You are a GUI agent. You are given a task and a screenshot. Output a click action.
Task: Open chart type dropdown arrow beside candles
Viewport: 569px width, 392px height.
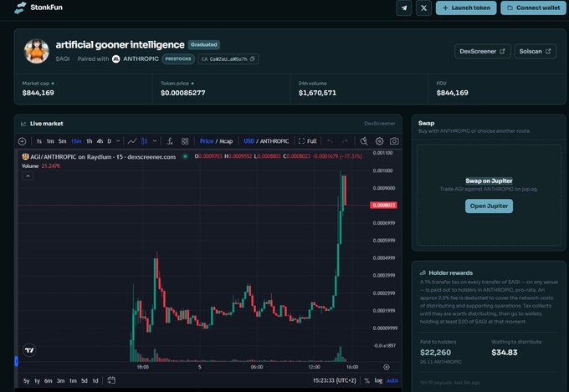pos(155,141)
